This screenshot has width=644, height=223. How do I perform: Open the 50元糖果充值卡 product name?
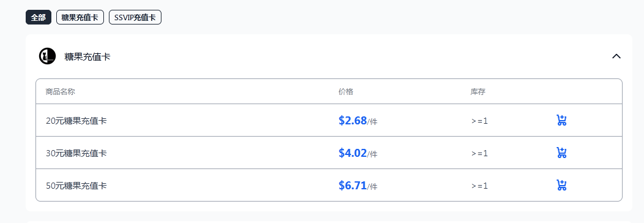click(x=76, y=186)
